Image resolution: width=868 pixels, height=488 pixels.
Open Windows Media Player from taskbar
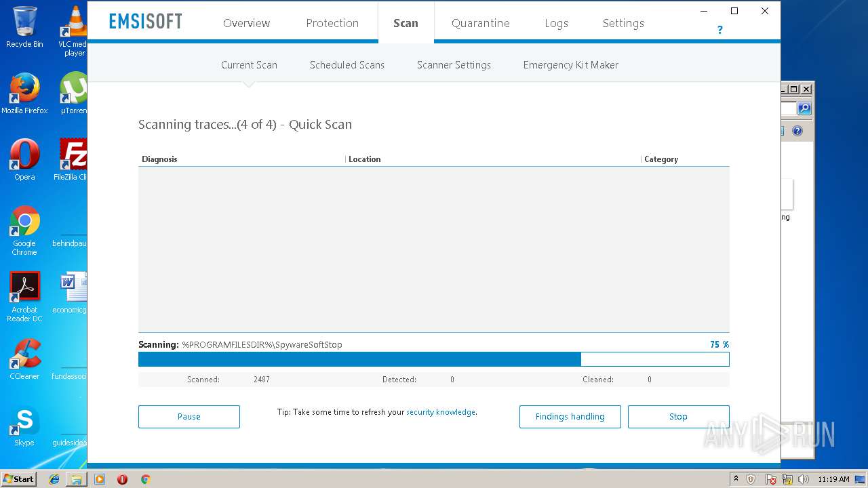coord(100,479)
